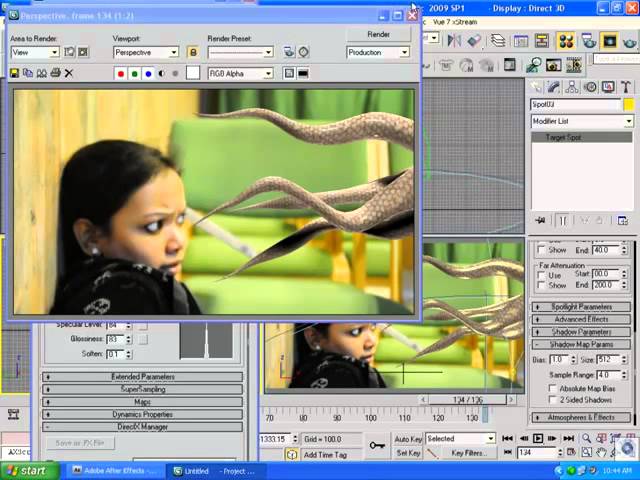Collapse Shadow Map Params rollout
This screenshot has width=640, height=480.
click(581, 344)
